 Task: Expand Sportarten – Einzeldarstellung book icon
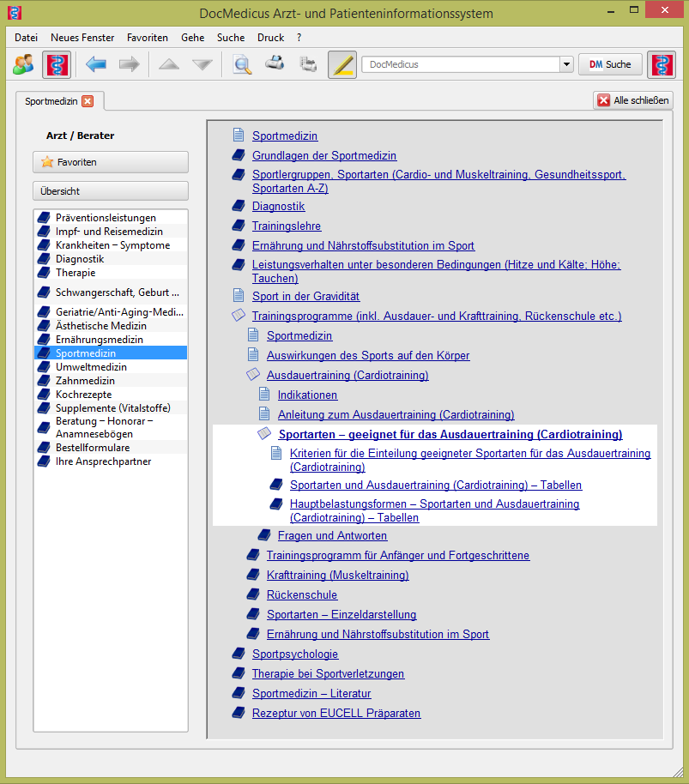click(253, 613)
